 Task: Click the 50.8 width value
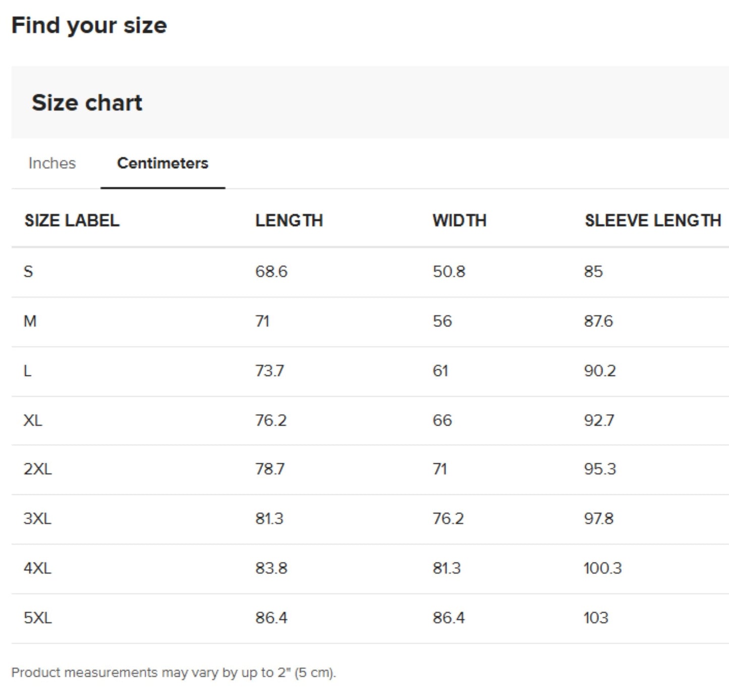coord(448,272)
